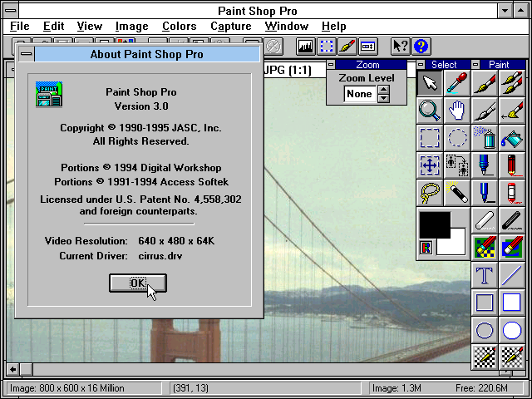Viewport: 532px width, 399px height.
Task: Open the Zoom panel control menu box
Action: [331, 65]
